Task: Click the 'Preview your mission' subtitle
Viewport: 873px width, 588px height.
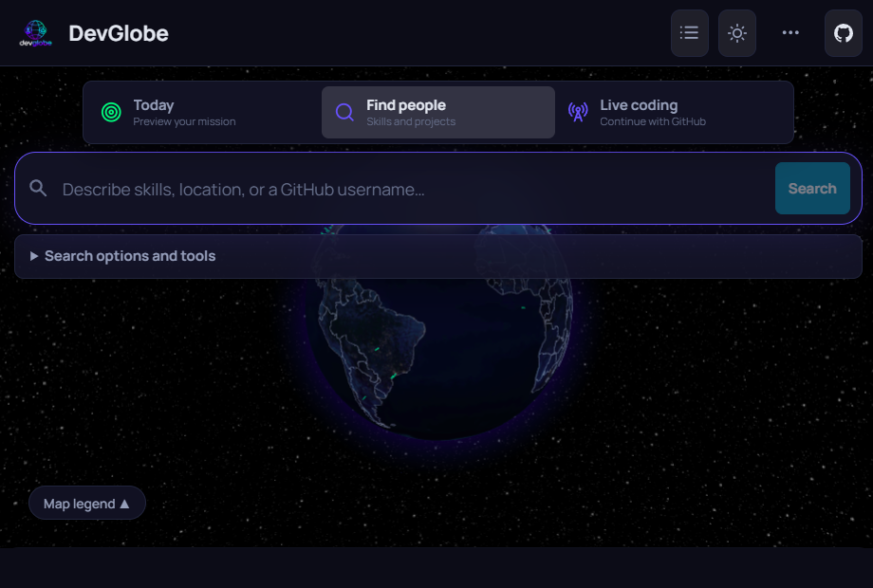Action: click(184, 121)
